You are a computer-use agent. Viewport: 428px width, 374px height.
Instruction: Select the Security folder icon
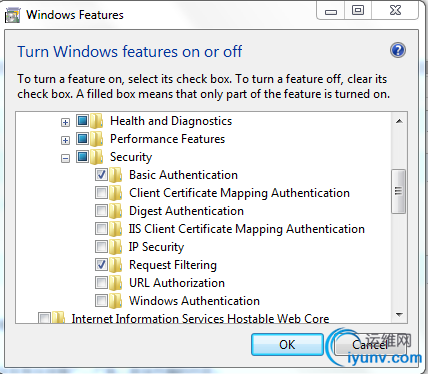97,157
